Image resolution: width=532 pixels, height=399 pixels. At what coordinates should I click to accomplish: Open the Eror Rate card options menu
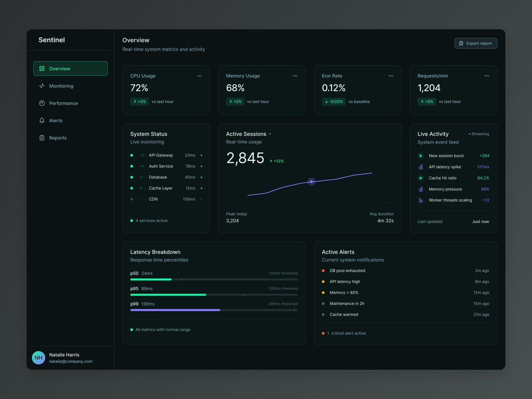391,76
